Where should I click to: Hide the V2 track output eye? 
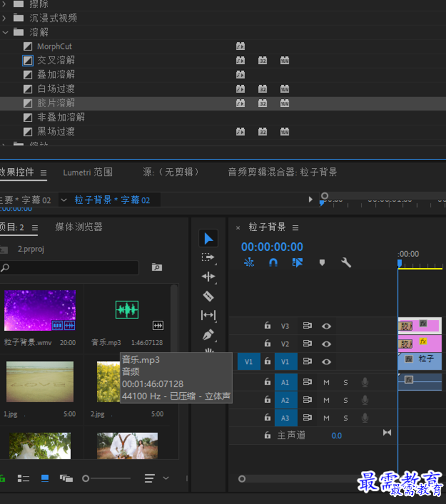click(x=326, y=344)
